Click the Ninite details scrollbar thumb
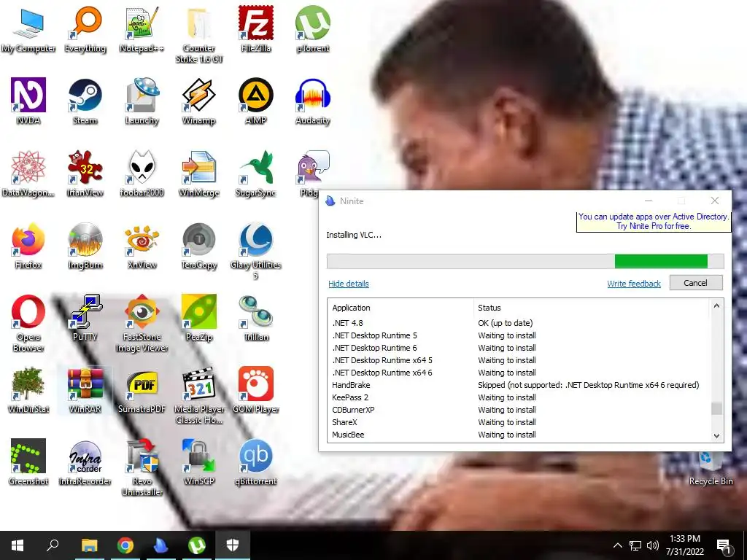Screen dimensions: 747x560 [716, 408]
